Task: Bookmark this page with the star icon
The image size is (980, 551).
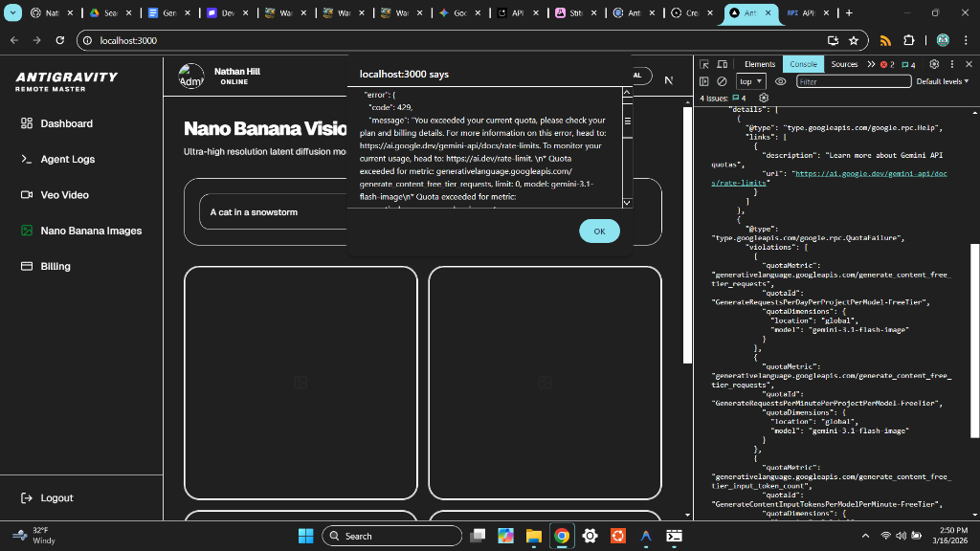Action: (853, 40)
